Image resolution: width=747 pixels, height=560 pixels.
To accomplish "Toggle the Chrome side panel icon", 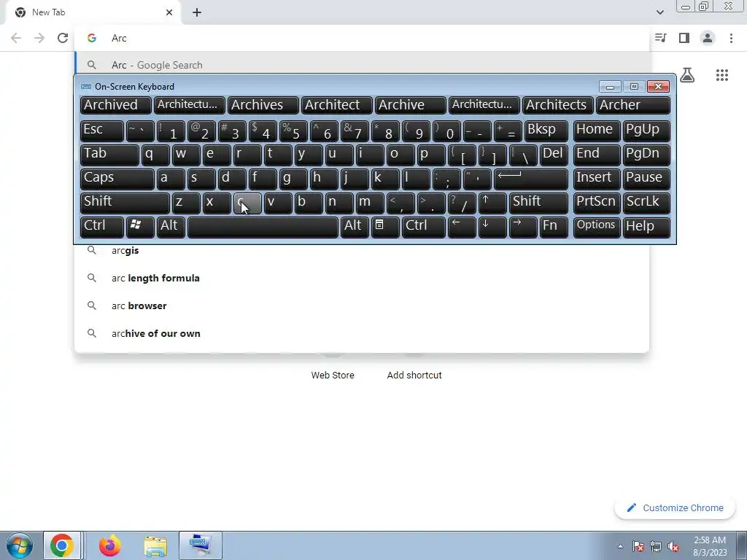I will (684, 38).
